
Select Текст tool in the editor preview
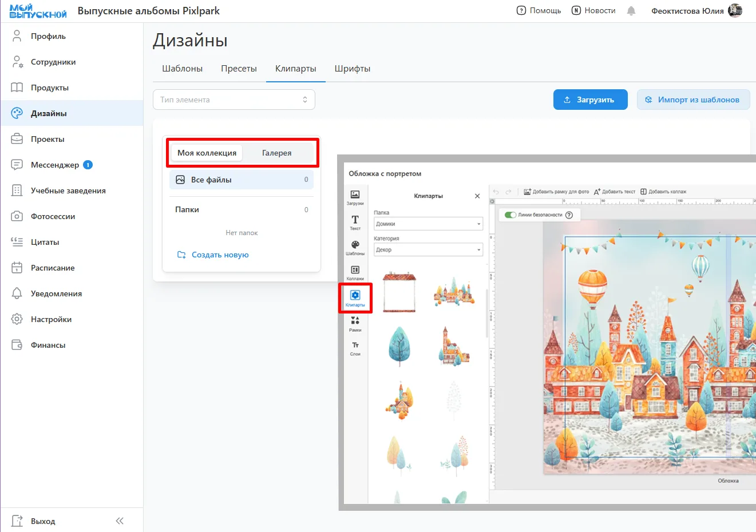click(x=355, y=223)
